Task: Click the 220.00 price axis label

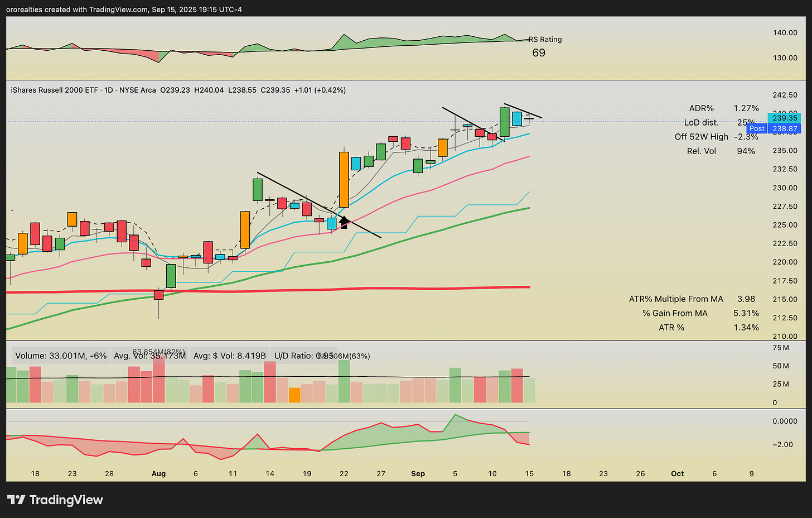Action: [785, 262]
